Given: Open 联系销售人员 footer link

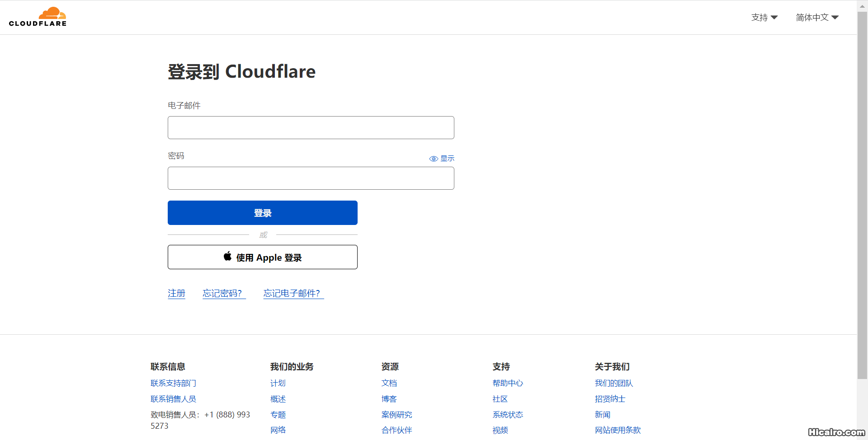Looking at the screenshot, I should (x=173, y=399).
